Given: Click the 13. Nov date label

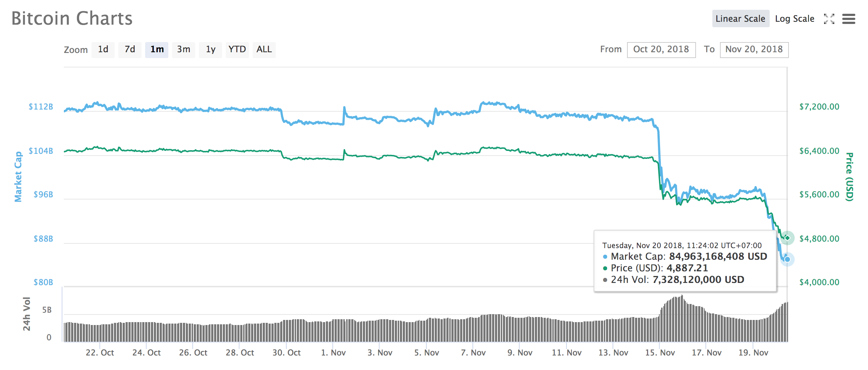Looking at the screenshot, I should click(x=613, y=353).
